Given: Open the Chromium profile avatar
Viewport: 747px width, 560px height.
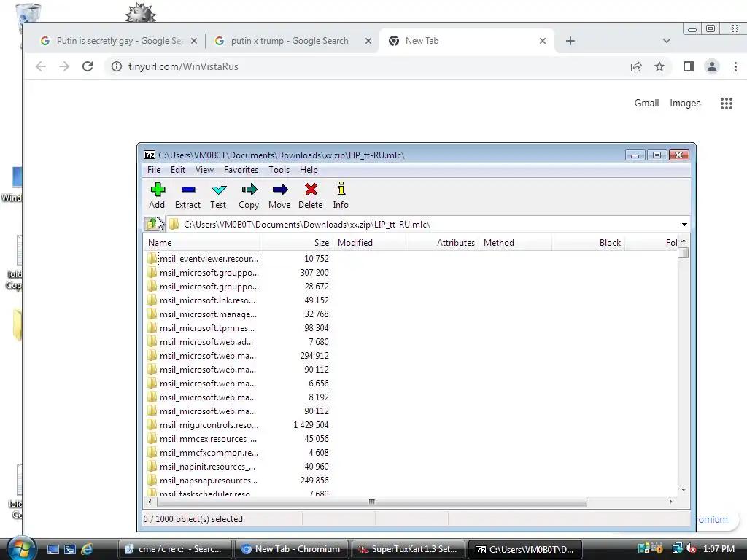Looking at the screenshot, I should 712,66.
